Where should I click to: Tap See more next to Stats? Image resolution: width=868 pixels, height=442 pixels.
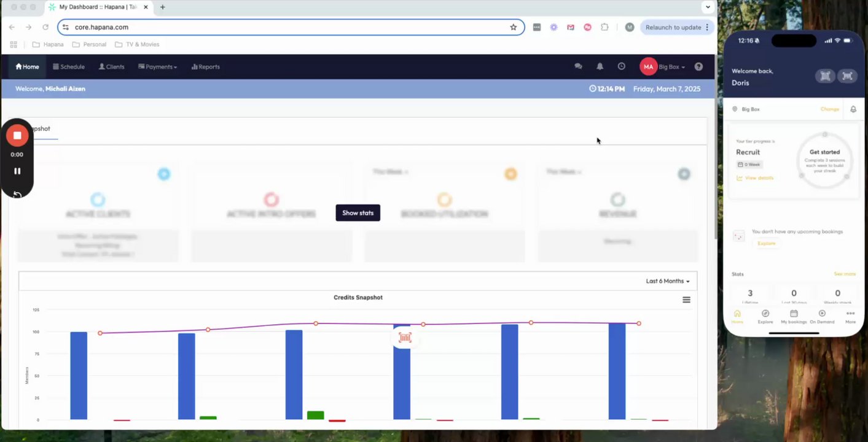tap(845, 274)
